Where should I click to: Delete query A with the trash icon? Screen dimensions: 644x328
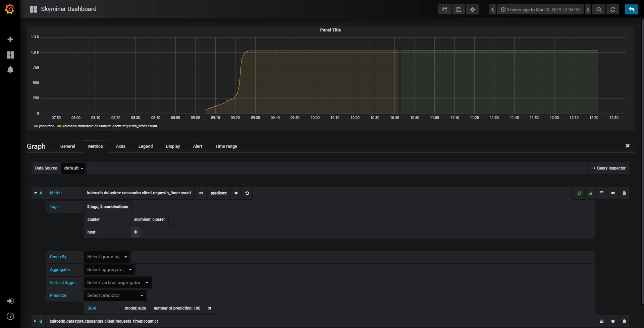624,193
